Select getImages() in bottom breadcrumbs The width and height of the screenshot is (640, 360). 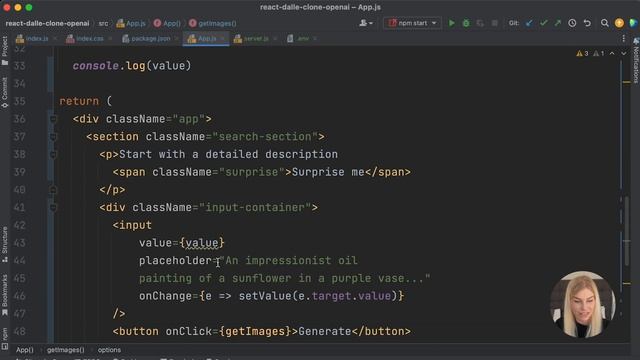coord(65,350)
